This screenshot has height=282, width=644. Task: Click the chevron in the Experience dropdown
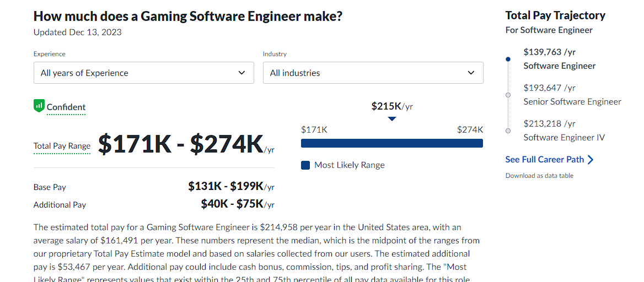(242, 73)
